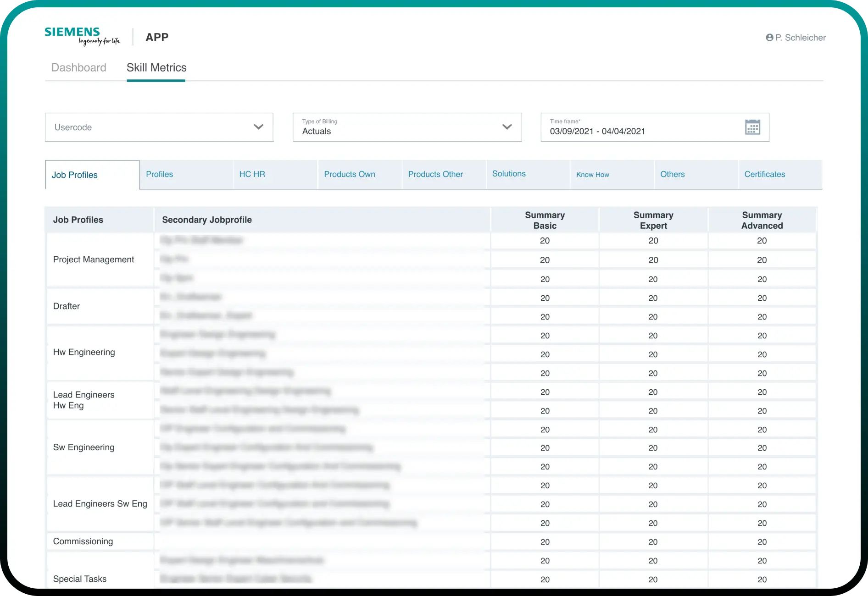Click the Summary Basic column header

click(x=545, y=220)
